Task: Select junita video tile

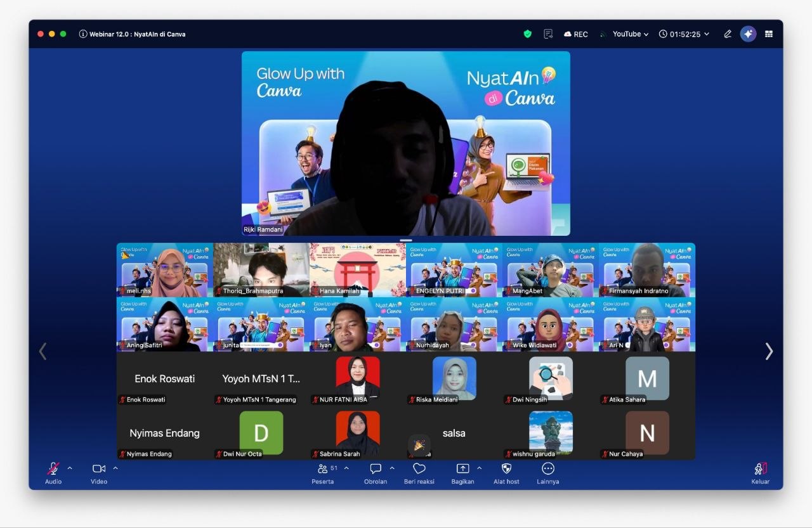Action: pos(261,325)
